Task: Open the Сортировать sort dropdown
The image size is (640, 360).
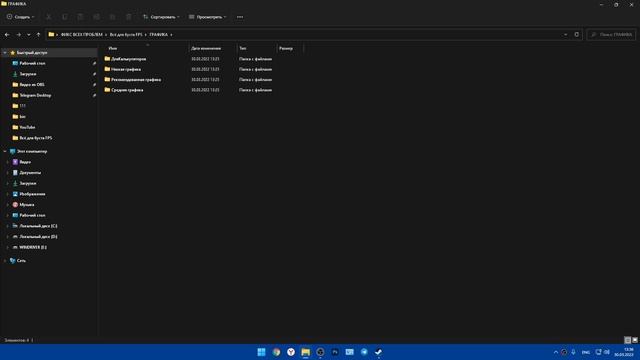Action: [161, 17]
